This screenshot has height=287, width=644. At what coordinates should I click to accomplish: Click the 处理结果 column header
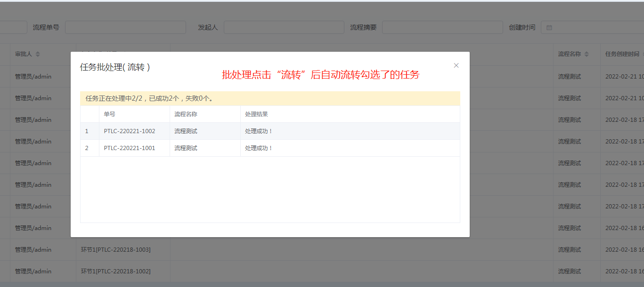(256, 114)
